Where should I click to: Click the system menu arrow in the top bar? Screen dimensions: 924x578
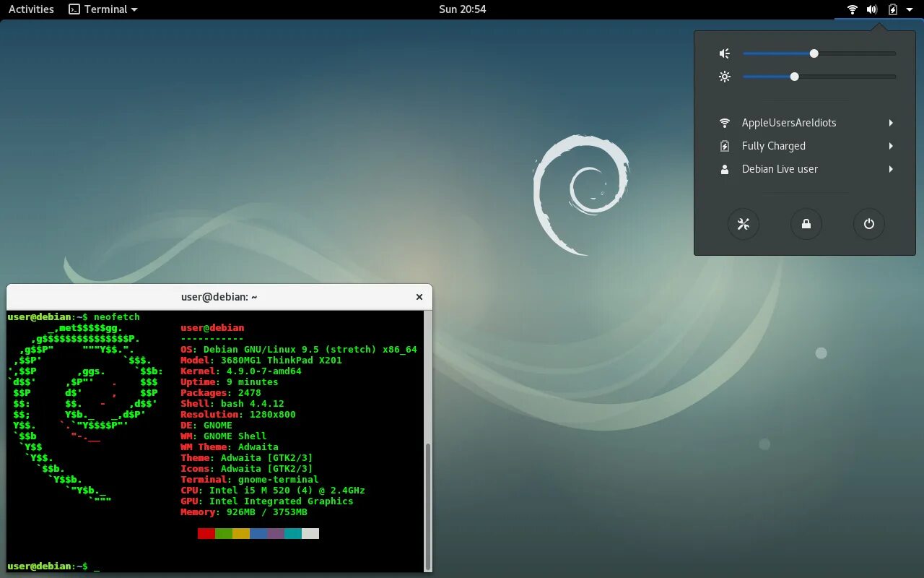910,10
